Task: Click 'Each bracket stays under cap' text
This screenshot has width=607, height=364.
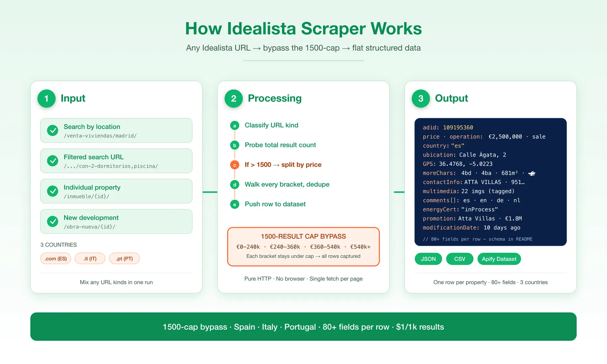Action: (x=303, y=256)
